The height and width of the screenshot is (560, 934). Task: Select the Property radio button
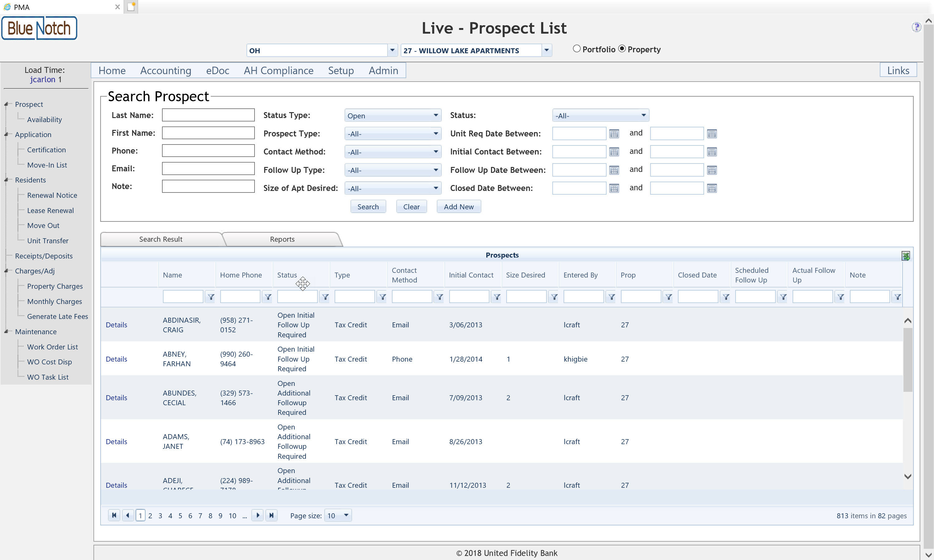pyautogui.click(x=622, y=49)
